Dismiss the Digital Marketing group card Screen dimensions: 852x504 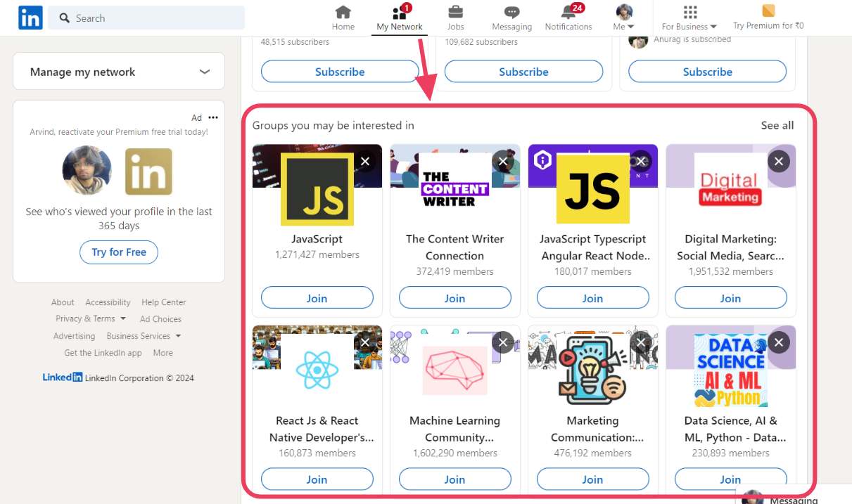pyautogui.click(x=778, y=161)
